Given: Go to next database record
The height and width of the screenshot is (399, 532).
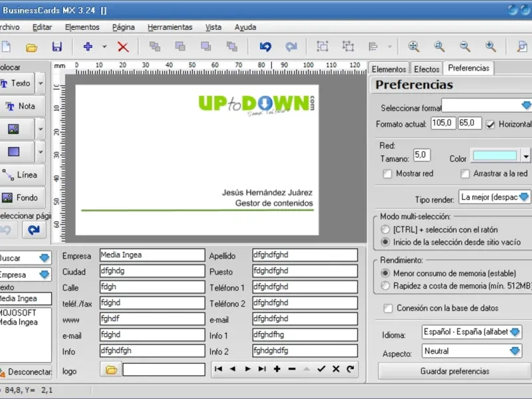Looking at the screenshot, I should coord(247,369).
